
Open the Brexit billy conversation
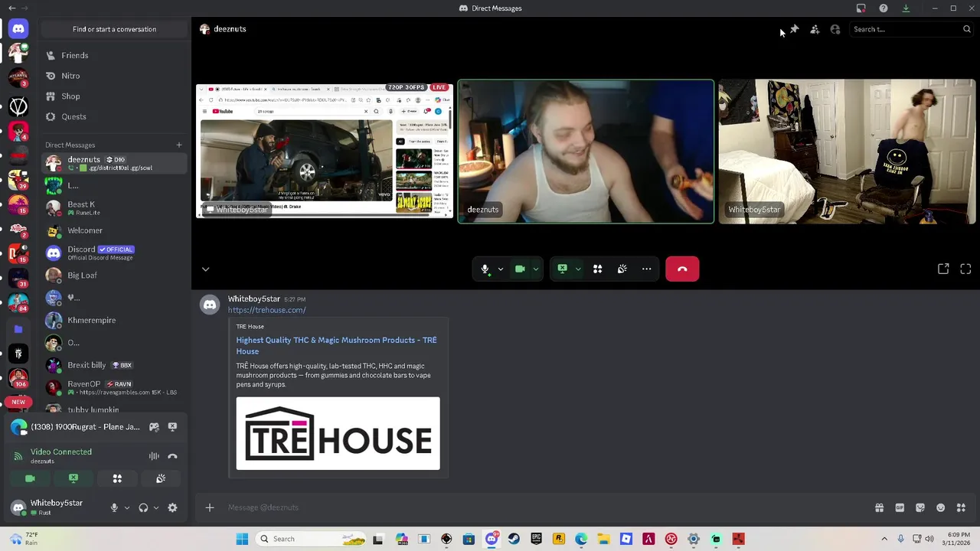114,365
